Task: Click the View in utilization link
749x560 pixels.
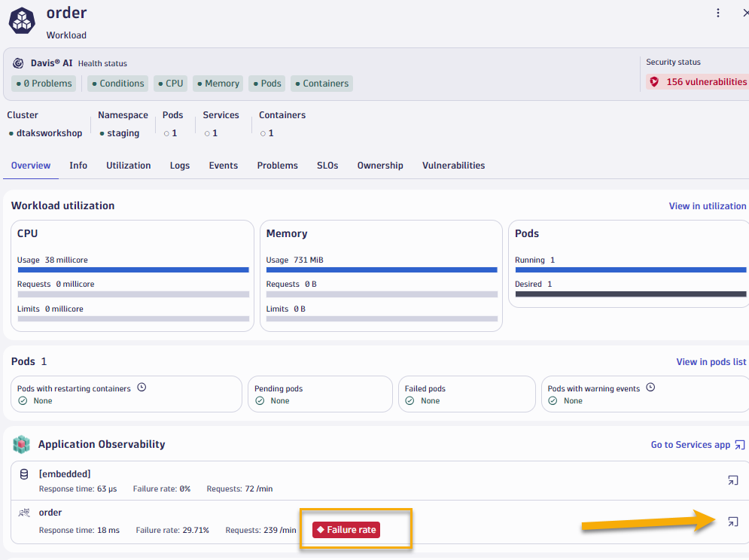Action: click(707, 205)
